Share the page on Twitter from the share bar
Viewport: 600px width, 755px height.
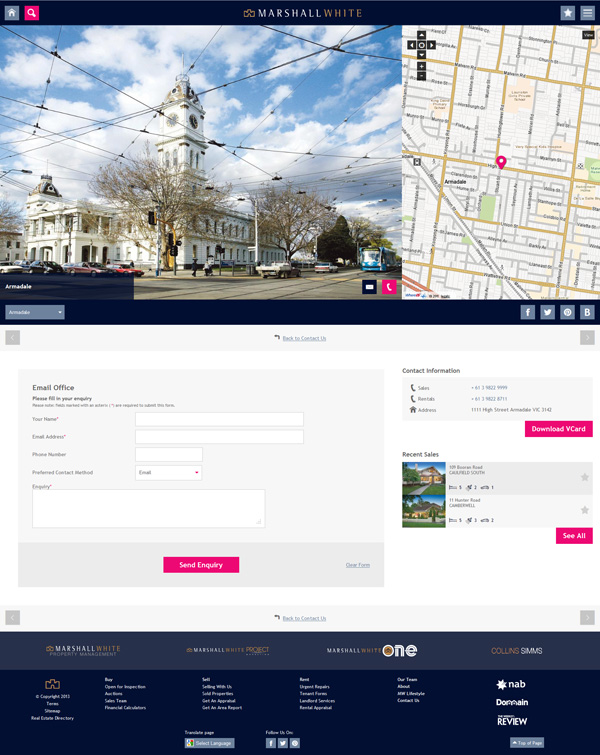tap(548, 312)
